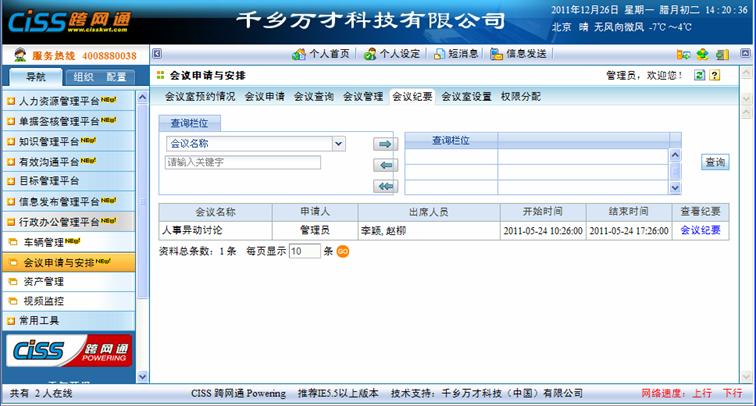756x406 pixels.
Task: Click the remove-all double left arrow
Action: pyautogui.click(x=384, y=186)
